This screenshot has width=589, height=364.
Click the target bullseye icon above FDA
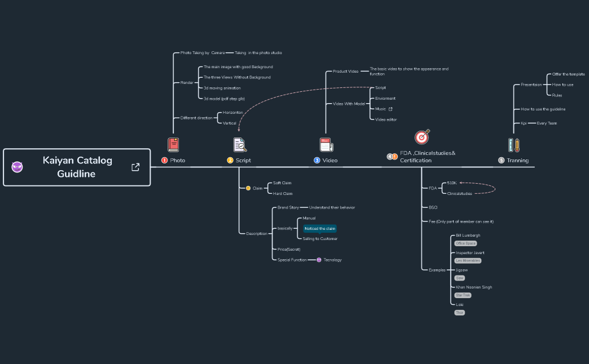pos(422,137)
